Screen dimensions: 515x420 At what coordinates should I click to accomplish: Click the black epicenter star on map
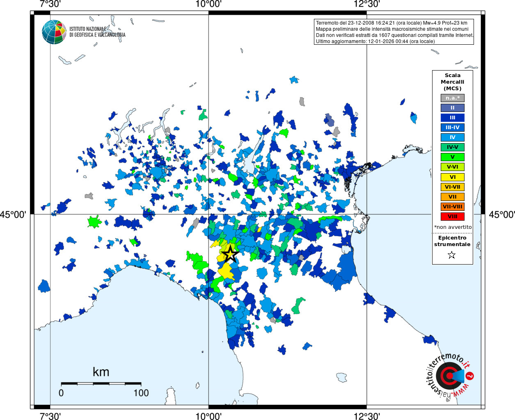pos(230,254)
